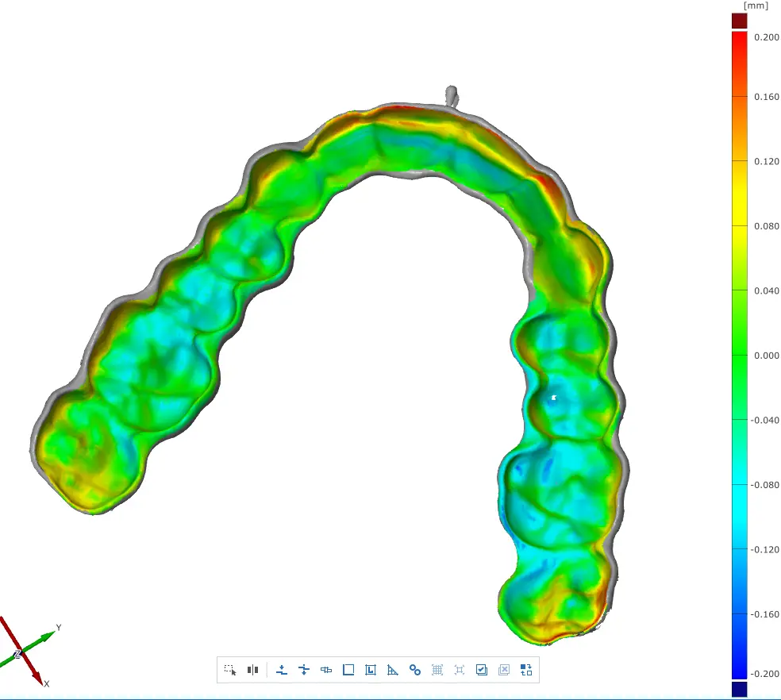The height and width of the screenshot is (700, 781).
Task: Click the color gradient legend bar
Action: (739, 356)
